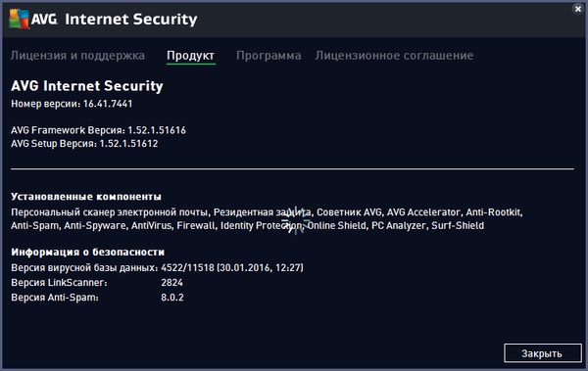Viewport: 588px width, 371px height.
Task: Select the Продукт tab
Action: coord(191,56)
